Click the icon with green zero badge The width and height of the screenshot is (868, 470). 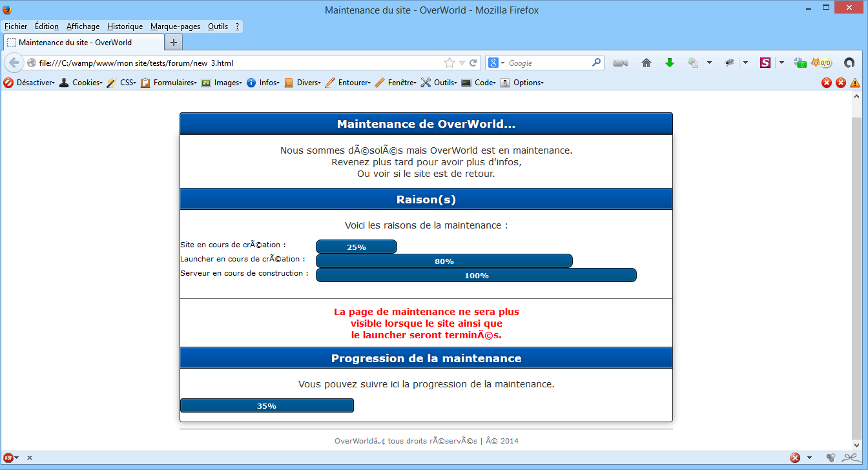(x=800, y=63)
